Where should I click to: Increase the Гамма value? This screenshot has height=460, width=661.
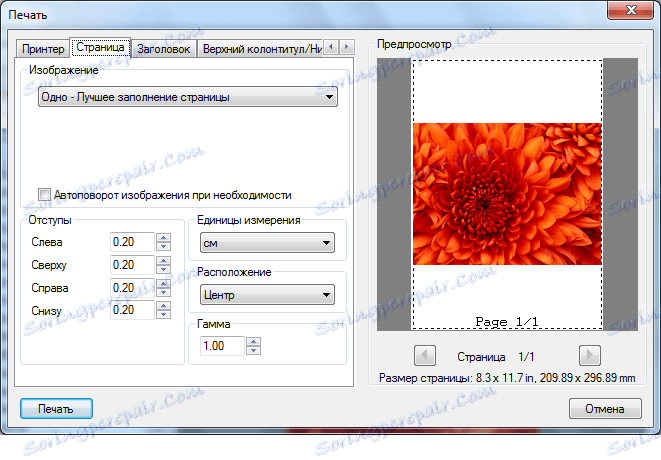(x=253, y=341)
